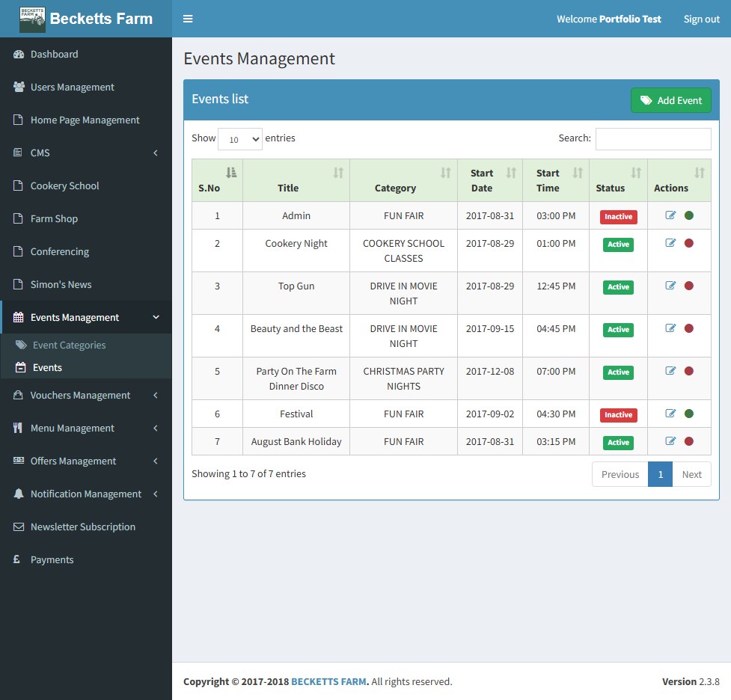
Task: Edit the Festival event
Action: pyautogui.click(x=670, y=414)
